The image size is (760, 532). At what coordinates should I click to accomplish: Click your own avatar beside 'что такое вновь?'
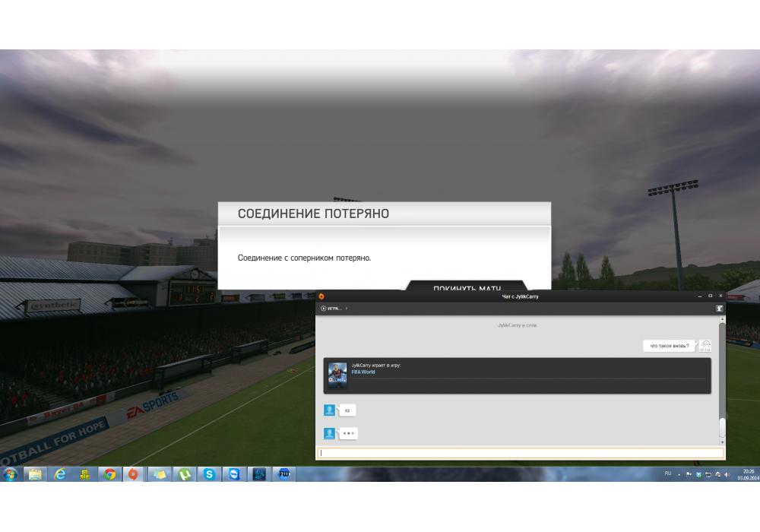coord(705,346)
